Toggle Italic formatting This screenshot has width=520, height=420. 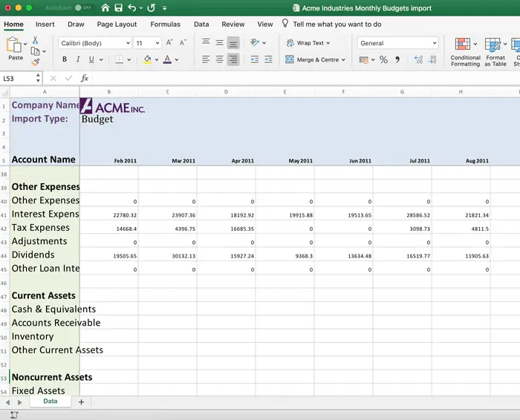[78, 59]
